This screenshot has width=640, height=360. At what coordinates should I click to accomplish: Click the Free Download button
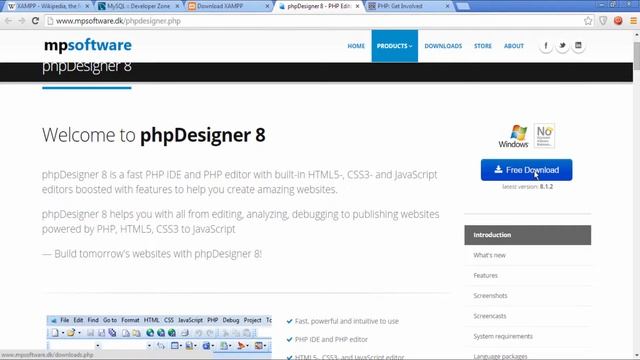tap(527, 170)
